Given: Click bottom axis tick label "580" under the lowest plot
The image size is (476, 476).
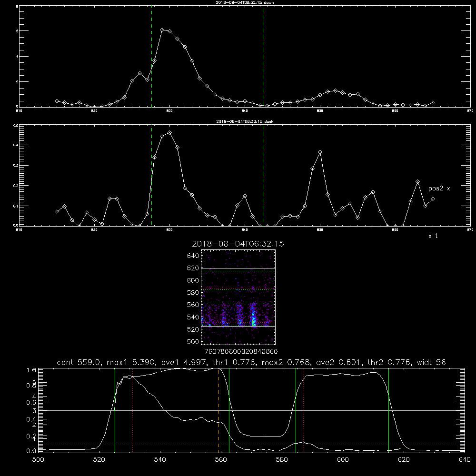Looking at the screenshot, I should 282,460.
